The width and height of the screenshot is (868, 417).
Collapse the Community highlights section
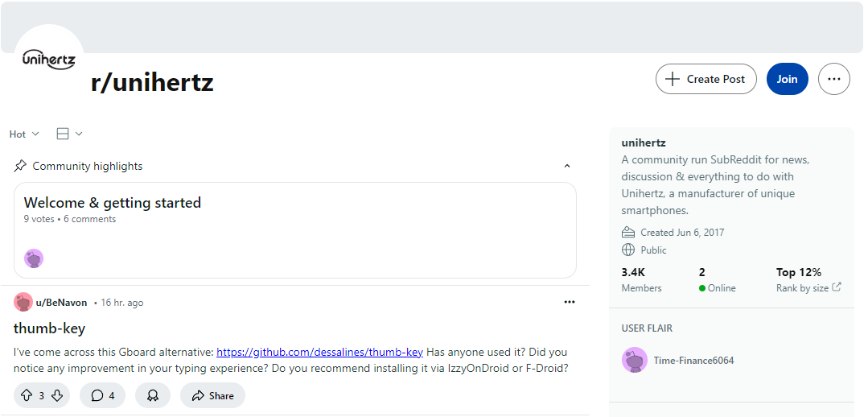pos(566,166)
